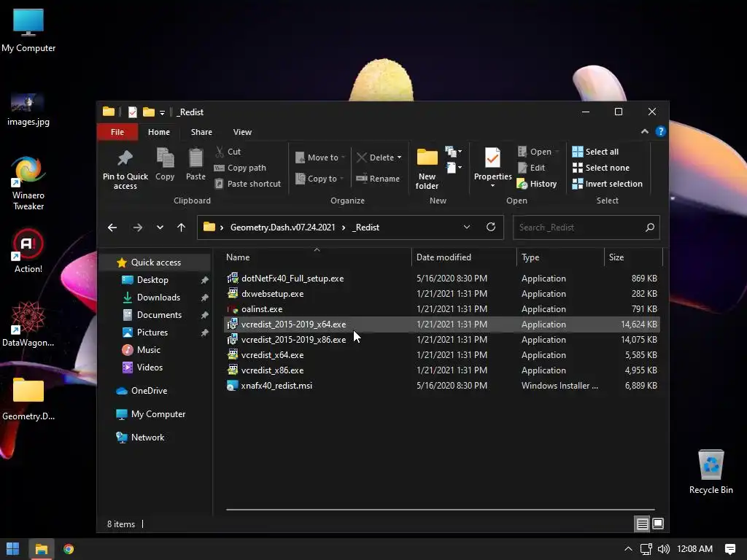Viewport: 747px width, 560px height.
Task: Open Recycle Bin desktop icon
Action: [711, 472]
